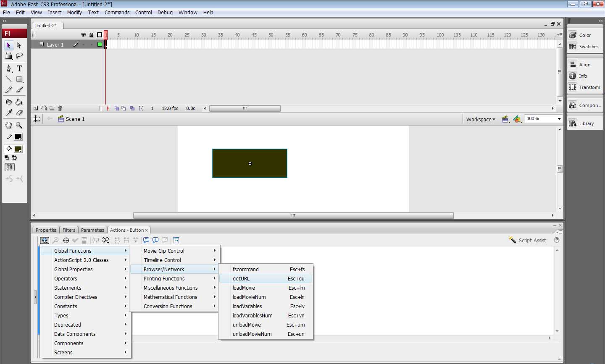This screenshot has width=605, height=364.
Task: Toggle lock all layers padlock
Action: click(91, 35)
